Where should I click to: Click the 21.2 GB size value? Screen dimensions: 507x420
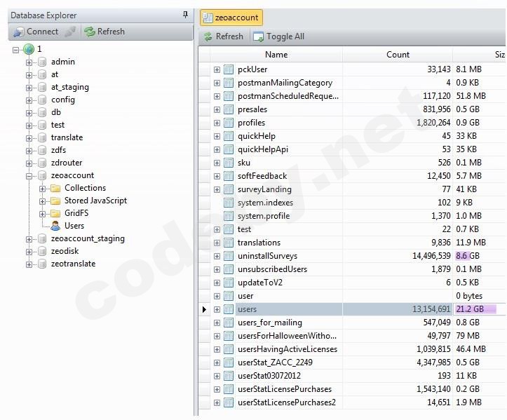click(x=470, y=309)
